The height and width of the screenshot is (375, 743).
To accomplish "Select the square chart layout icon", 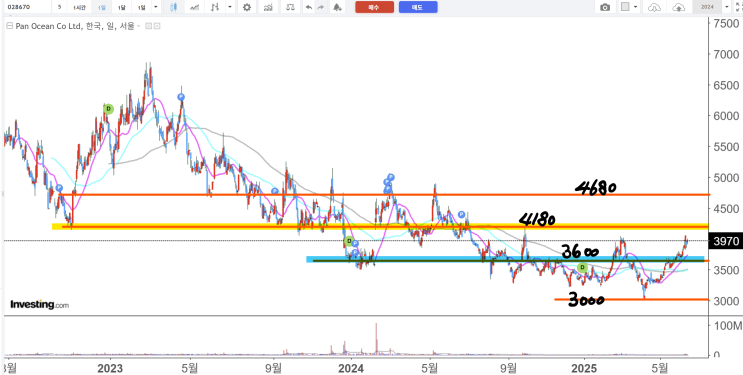I will click(625, 7).
